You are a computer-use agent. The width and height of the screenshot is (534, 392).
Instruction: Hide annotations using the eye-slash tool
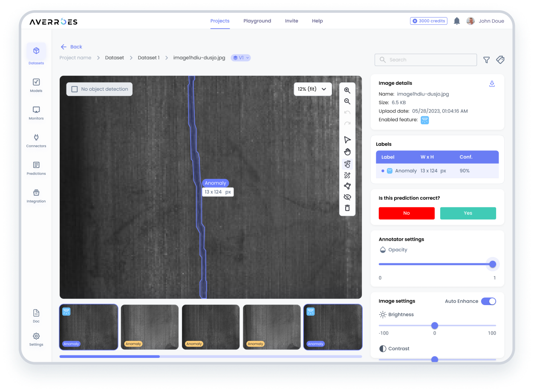(x=347, y=197)
